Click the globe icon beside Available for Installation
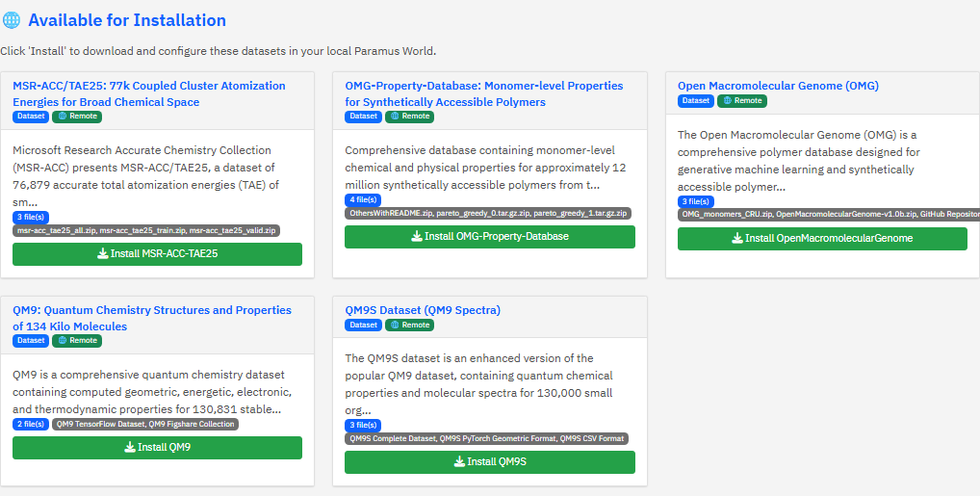980x496 pixels. (12, 20)
